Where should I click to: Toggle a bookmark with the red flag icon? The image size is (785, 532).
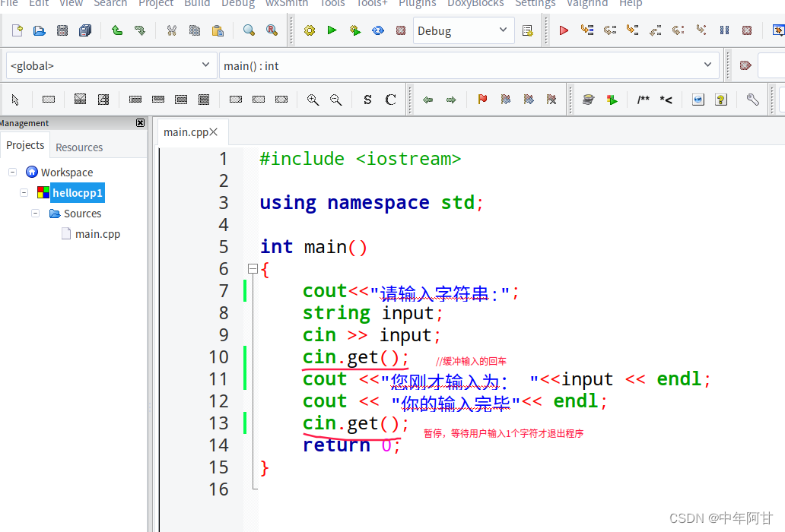coord(482,100)
